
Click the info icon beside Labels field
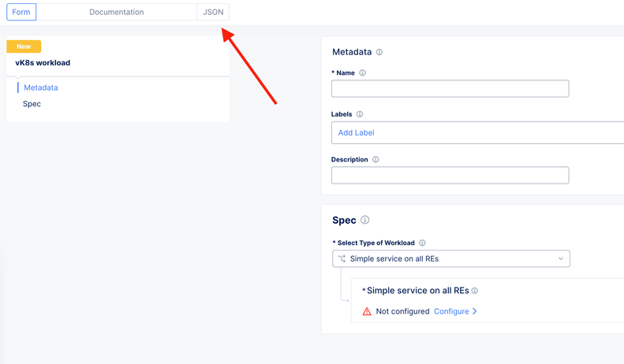[x=360, y=114]
